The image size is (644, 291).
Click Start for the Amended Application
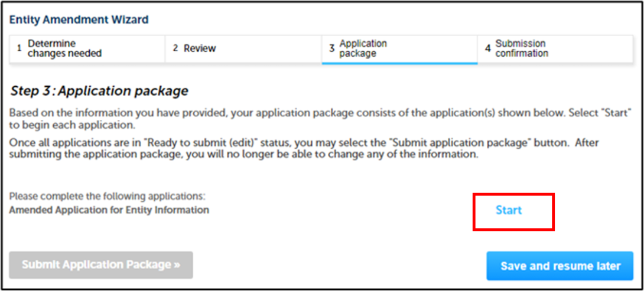point(509,210)
